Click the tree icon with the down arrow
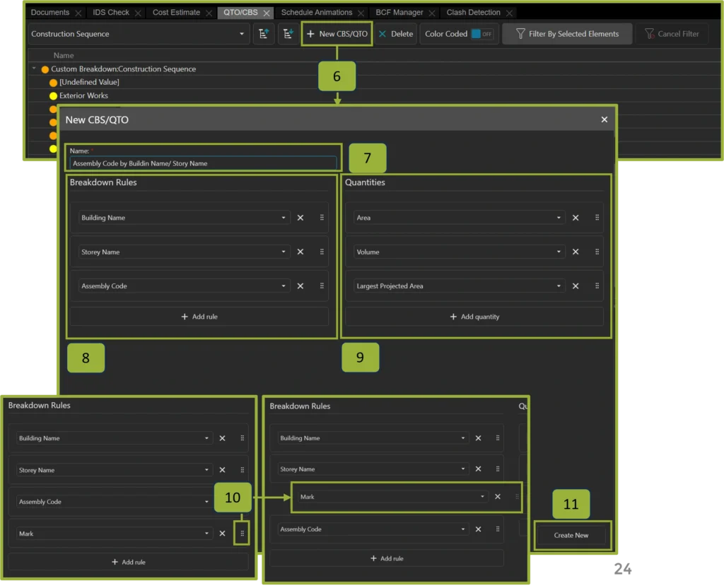Image resolution: width=724 pixels, height=588 pixels. tap(288, 34)
